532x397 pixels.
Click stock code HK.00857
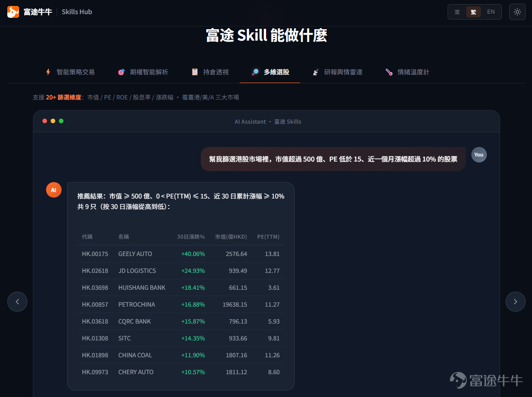(95, 305)
